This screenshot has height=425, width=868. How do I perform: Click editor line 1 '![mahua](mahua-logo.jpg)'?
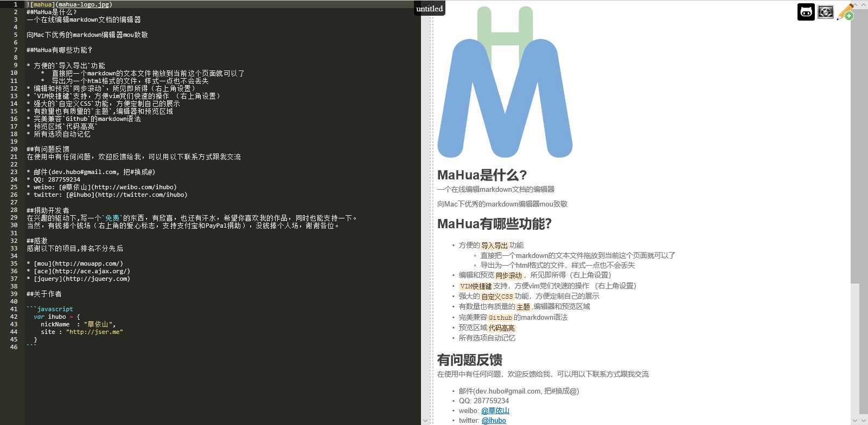[x=69, y=4]
